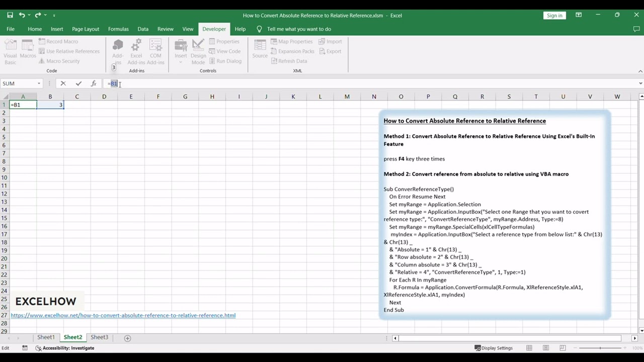Adjust the zoom slider handle
The width and height of the screenshot is (644, 362).
coord(599,348)
